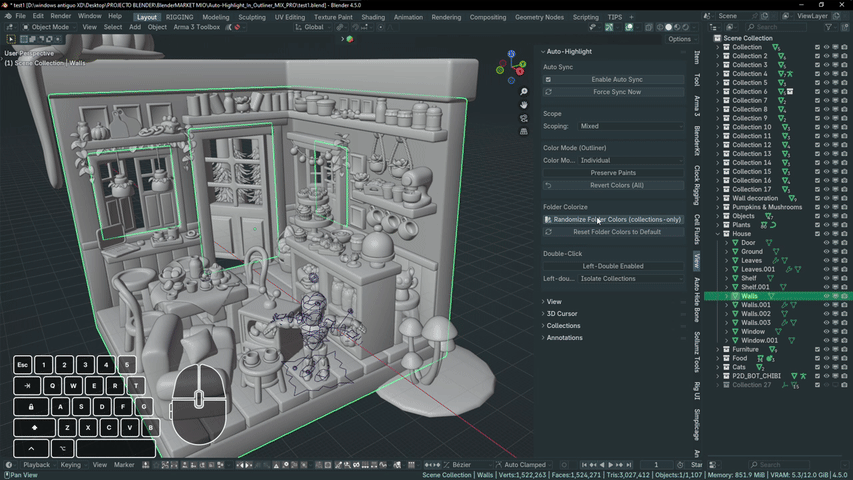The width and height of the screenshot is (853, 480).
Task: Disable viewport monitor icon for Collection 8
Action: coord(836,109)
